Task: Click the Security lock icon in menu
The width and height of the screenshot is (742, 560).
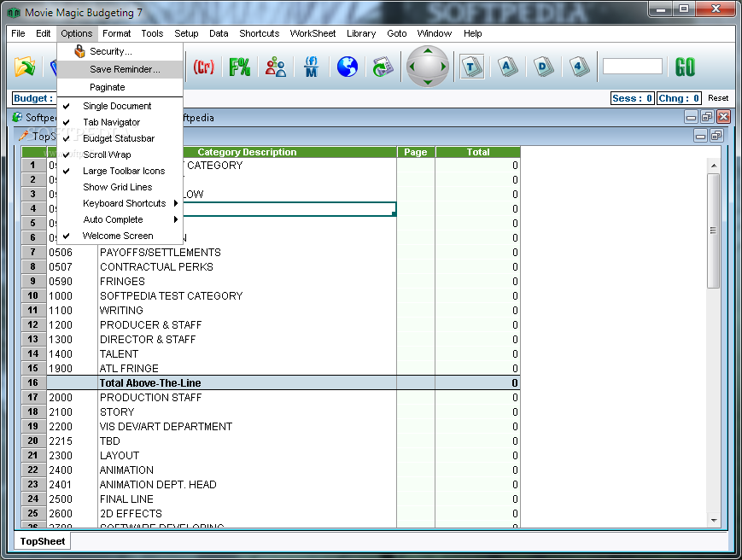Action: [79, 51]
